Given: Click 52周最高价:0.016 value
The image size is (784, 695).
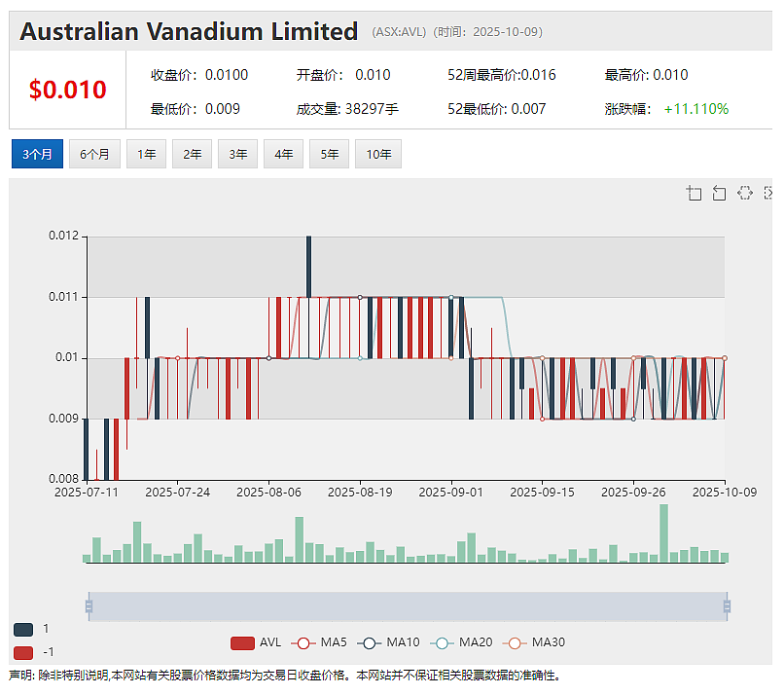Looking at the screenshot, I should coord(502,75).
